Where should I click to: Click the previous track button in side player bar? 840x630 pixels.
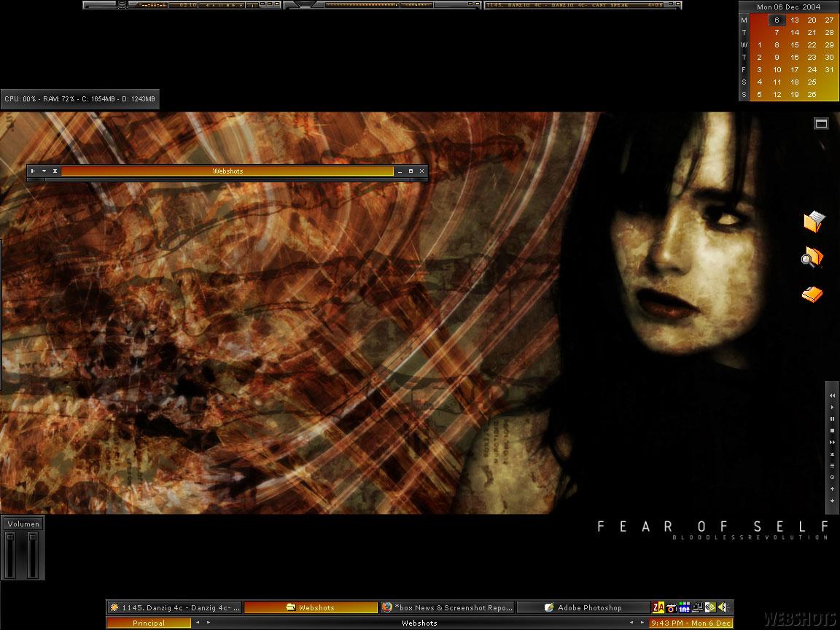pyautogui.click(x=832, y=395)
